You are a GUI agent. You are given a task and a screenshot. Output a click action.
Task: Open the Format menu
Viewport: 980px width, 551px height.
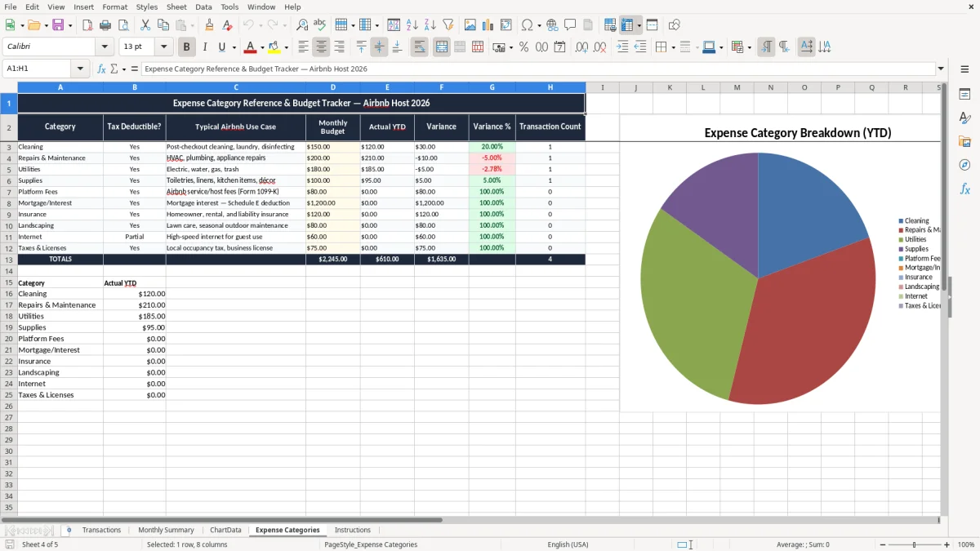(x=114, y=7)
